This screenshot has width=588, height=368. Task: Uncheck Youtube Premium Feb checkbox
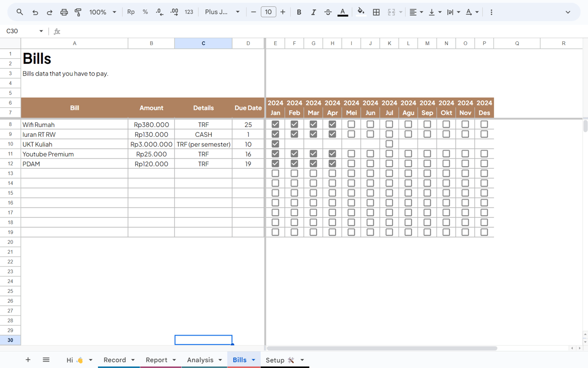pyautogui.click(x=294, y=154)
